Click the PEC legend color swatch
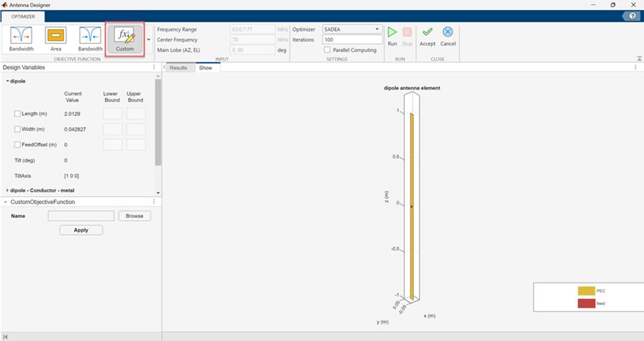644x341 pixels. (586, 291)
